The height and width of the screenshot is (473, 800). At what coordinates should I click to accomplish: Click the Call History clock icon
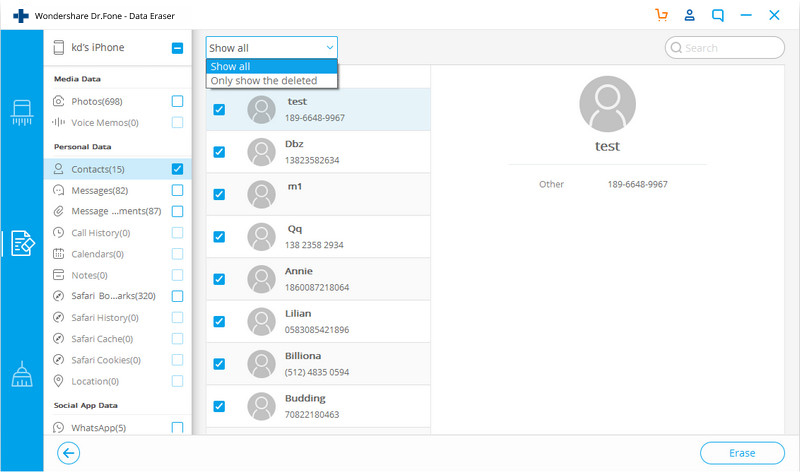coord(59,233)
